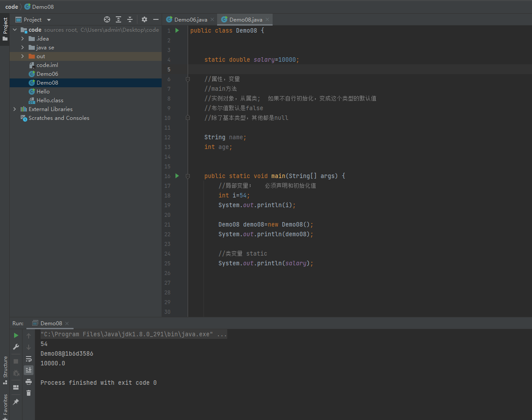This screenshot has width=532, height=420.
Task: Open Project panel settings gear
Action: click(144, 19)
